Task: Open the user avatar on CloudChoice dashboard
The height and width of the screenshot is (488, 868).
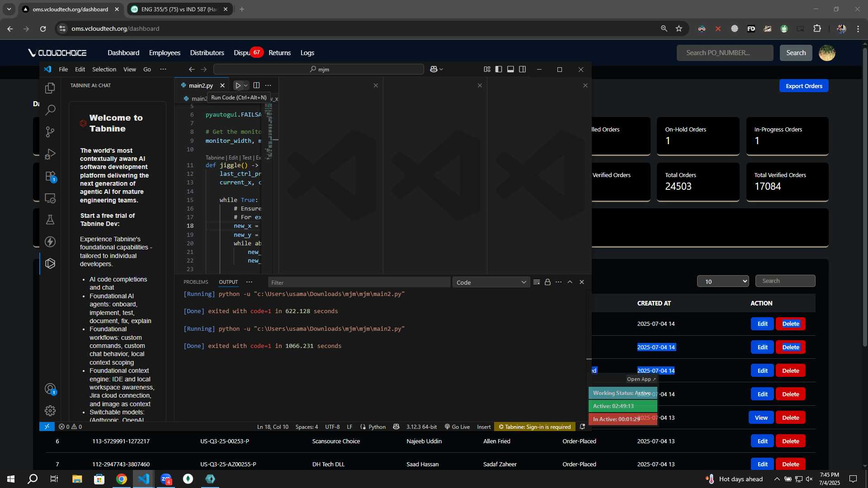Action: click(x=827, y=53)
